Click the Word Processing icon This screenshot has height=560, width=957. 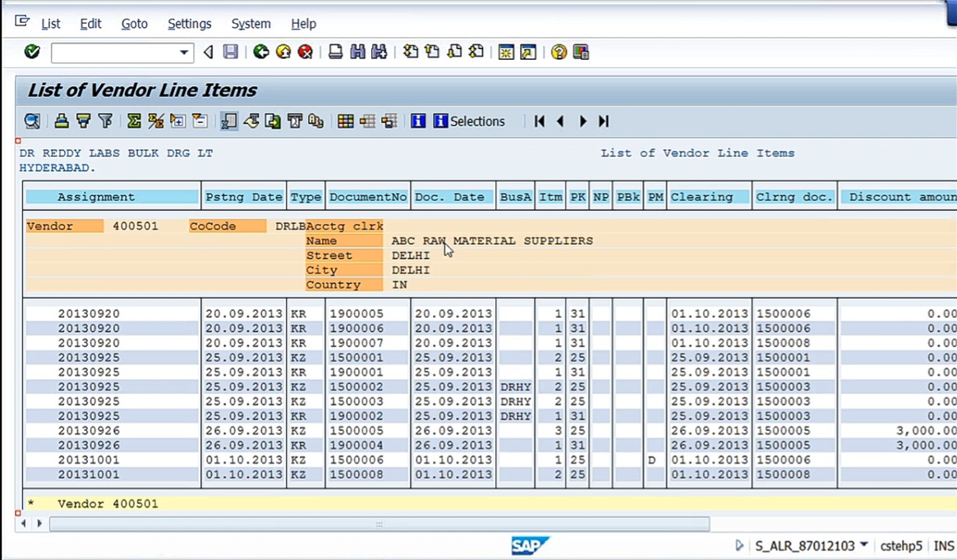251,121
